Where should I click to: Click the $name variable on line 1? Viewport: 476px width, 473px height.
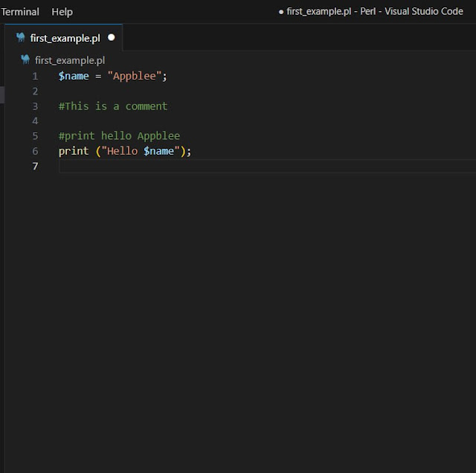tap(74, 76)
